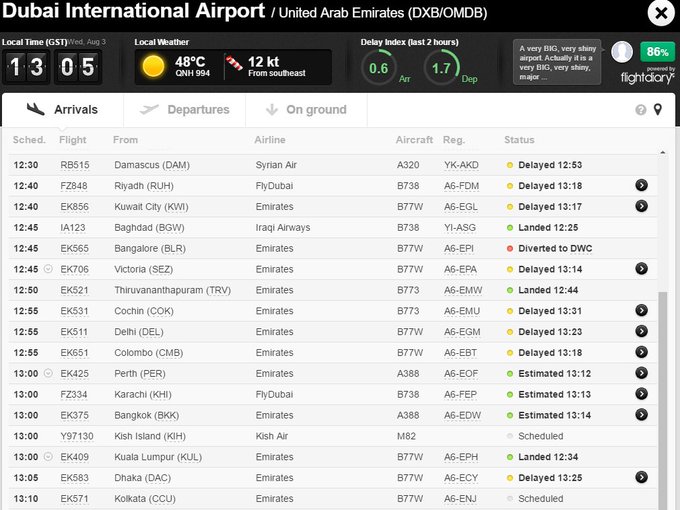Click the departures delay index 1.7 gauge
680x510 pixels.
pyautogui.click(x=441, y=67)
